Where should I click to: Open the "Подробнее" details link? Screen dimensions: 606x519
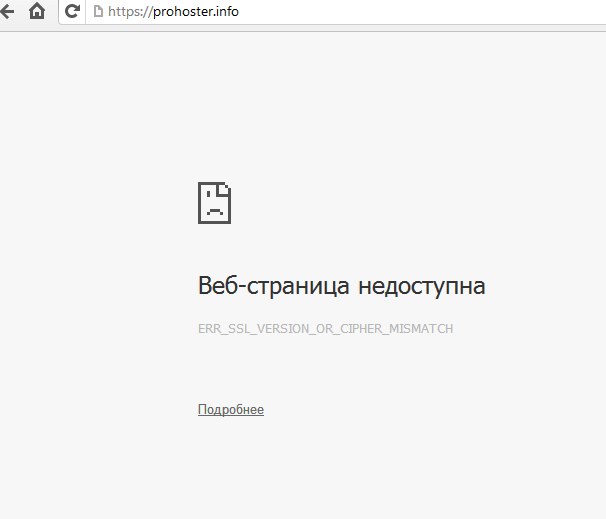(231, 410)
